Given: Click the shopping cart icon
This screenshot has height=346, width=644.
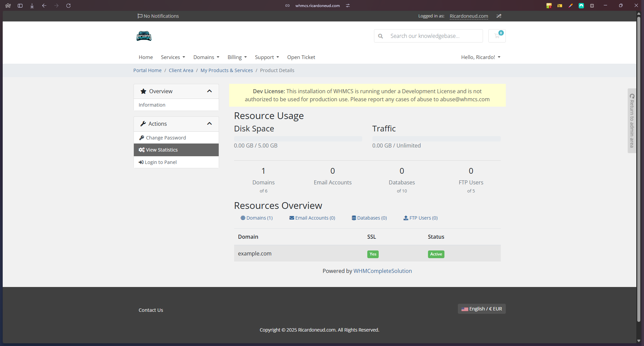Looking at the screenshot, I should tap(497, 36).
